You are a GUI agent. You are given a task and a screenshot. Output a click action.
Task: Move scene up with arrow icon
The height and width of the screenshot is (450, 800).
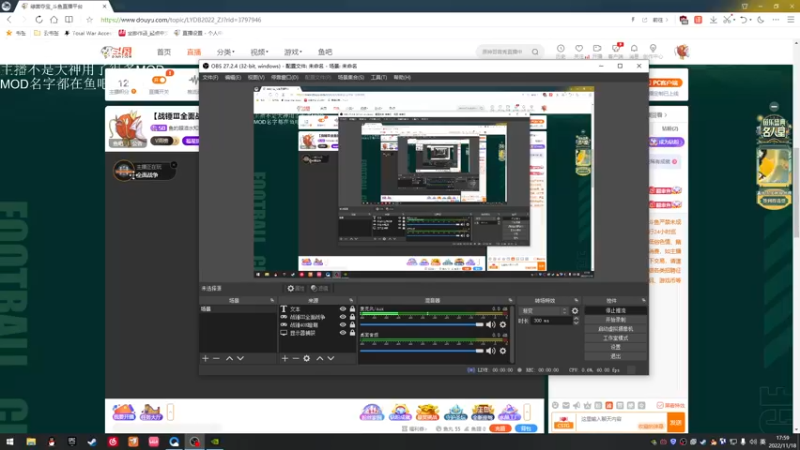click(229, 359)
